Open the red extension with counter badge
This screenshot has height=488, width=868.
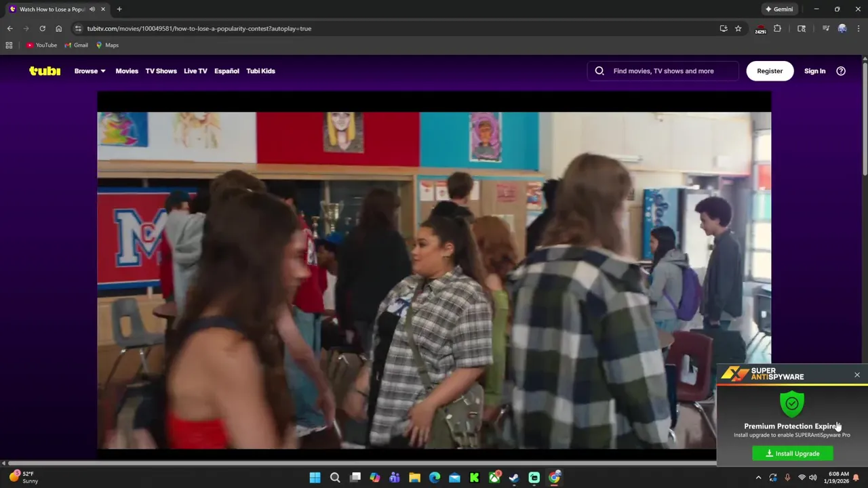[x=760, y=29]
